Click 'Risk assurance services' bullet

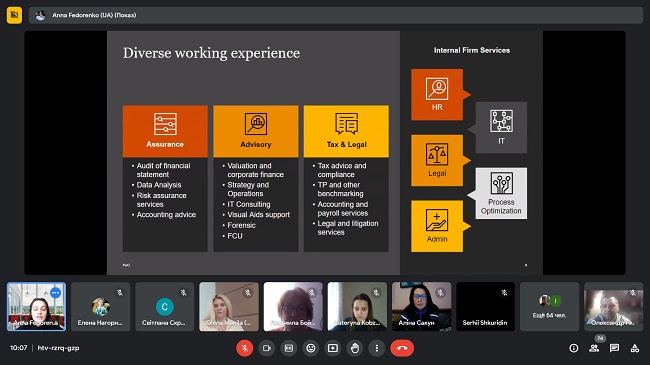(x=161, y=200)
